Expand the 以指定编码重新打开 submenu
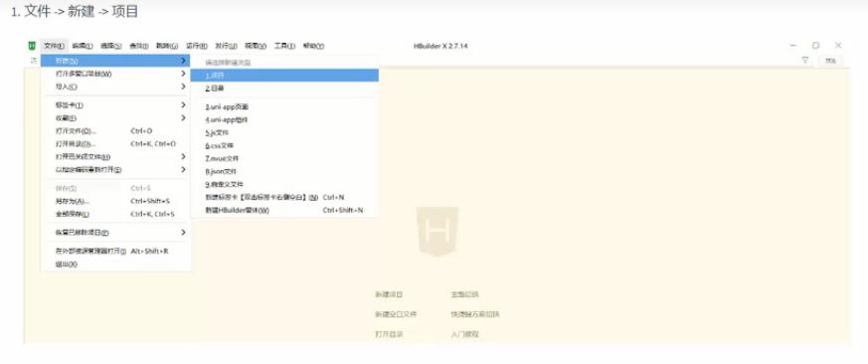The image size is (868, 364). pos(115,169)
